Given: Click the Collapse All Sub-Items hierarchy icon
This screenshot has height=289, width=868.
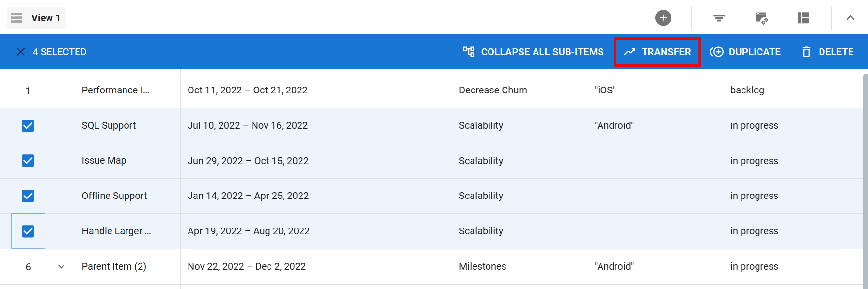Looking at the screenshot, I should 468,52.
